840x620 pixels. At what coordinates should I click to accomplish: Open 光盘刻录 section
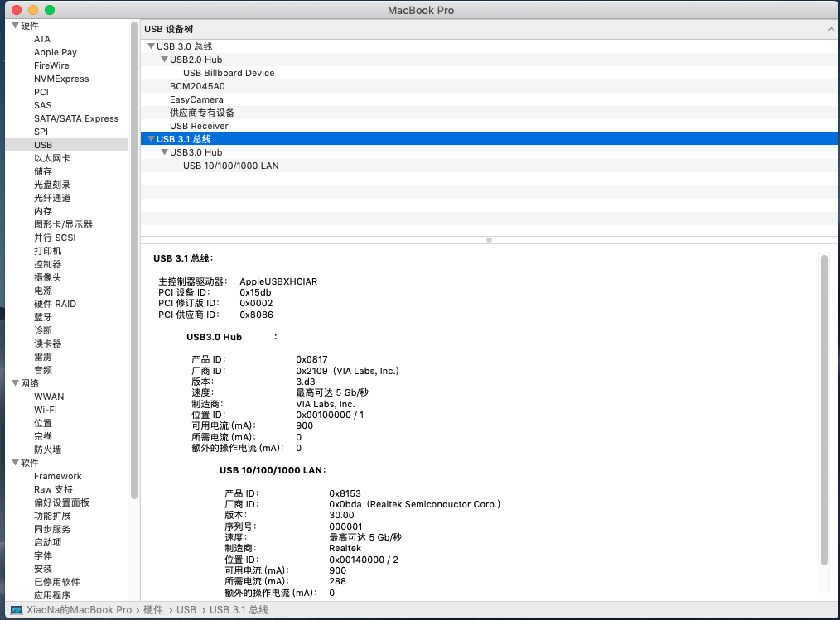pyautogui.click(x=52, y=185)
